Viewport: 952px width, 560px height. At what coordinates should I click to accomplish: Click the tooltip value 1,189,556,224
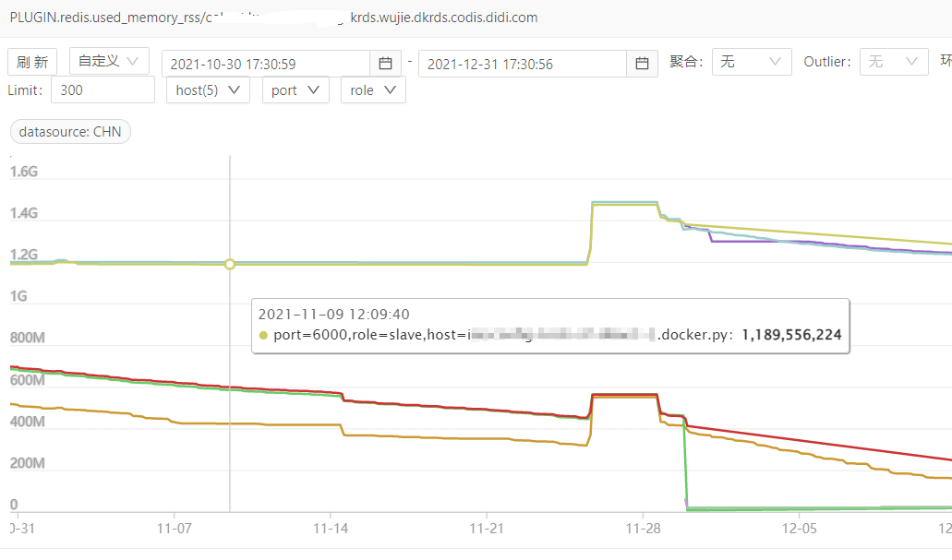791,335
